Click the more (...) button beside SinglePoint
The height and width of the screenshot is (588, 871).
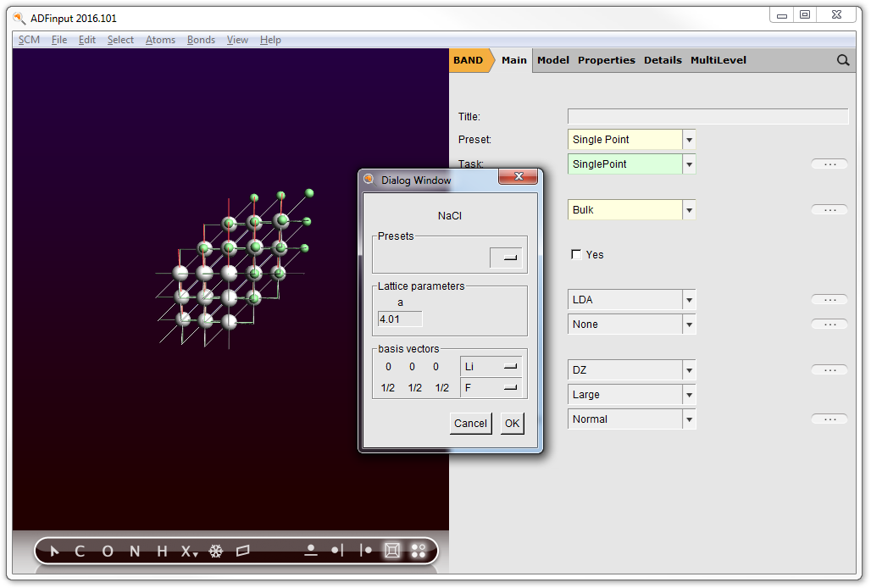(x=829, y=164)
